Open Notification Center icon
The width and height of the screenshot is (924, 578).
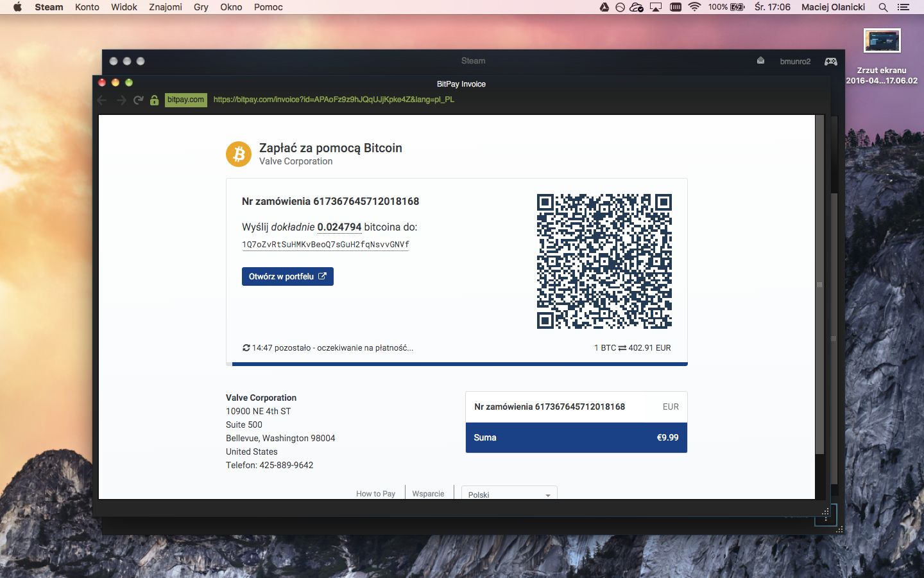903,7
